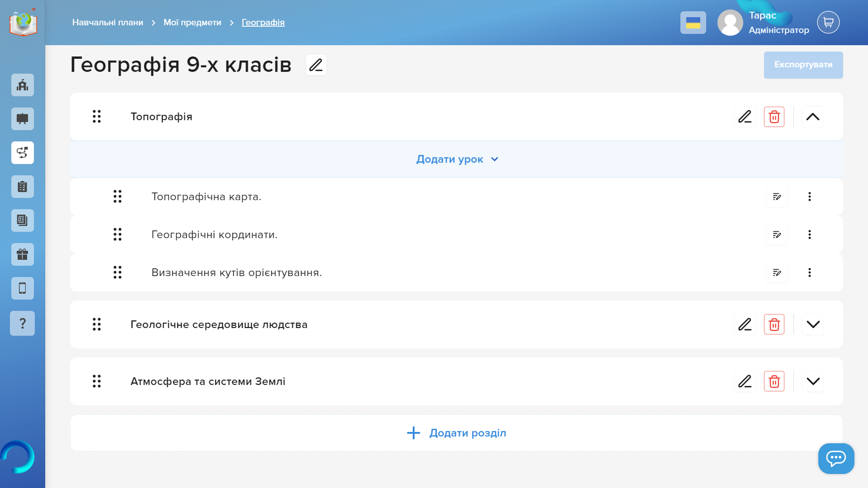Open the gift box sidebar icon
Screen dimensions: 868x488
(x=23, y=254)
